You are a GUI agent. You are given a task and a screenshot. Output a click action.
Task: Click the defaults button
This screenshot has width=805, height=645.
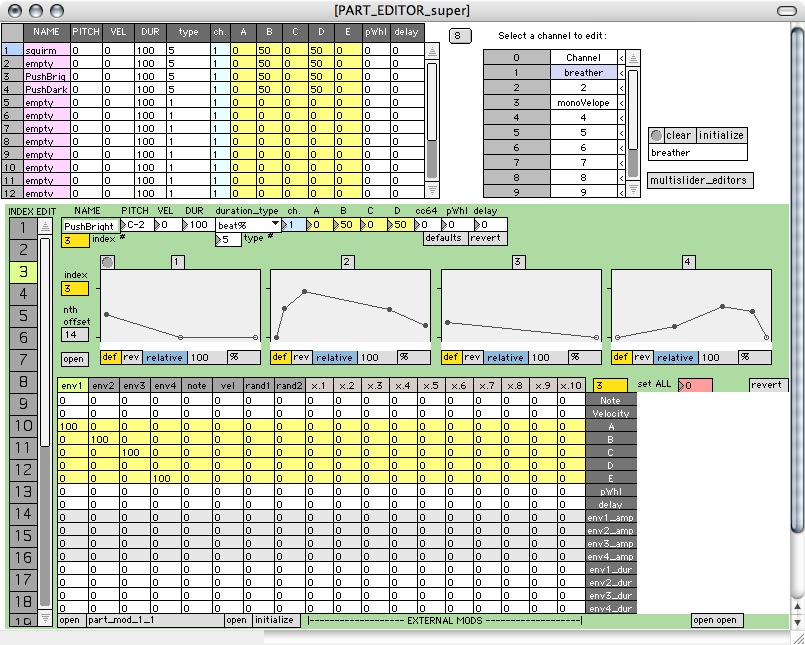click(x=444, y=239)
